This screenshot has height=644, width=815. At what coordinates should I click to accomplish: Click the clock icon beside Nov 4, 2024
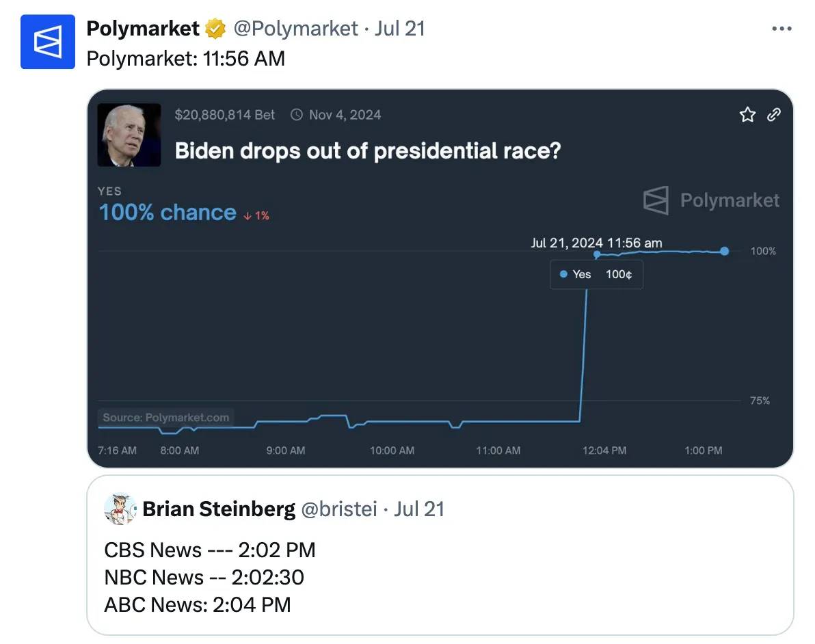coord(297,115)
